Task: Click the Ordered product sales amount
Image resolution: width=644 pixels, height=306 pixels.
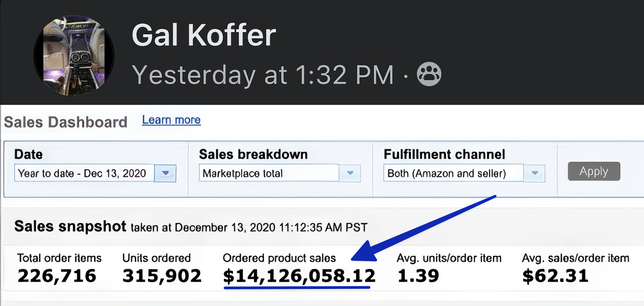Action: click(x=299, y=276)
